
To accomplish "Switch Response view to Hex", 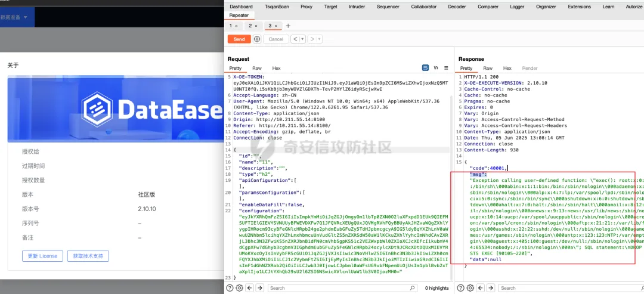I will coord(507,68).
